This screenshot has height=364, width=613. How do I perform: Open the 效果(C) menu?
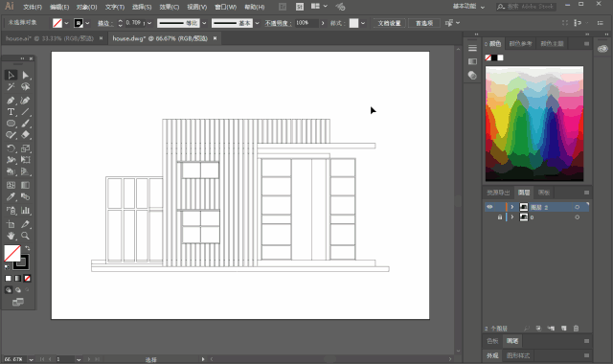170,7
